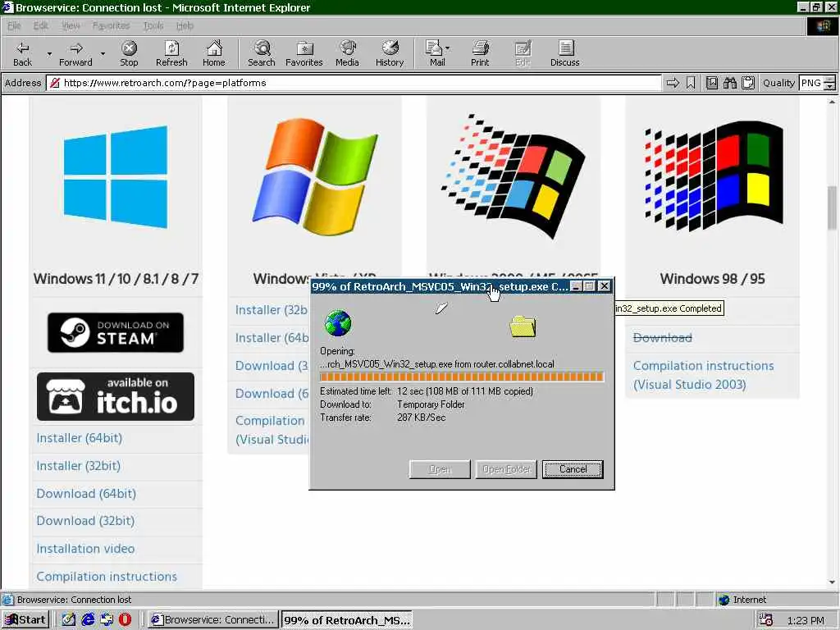Click Installer (32bit) under Windows 11

(x=78, y=466)
